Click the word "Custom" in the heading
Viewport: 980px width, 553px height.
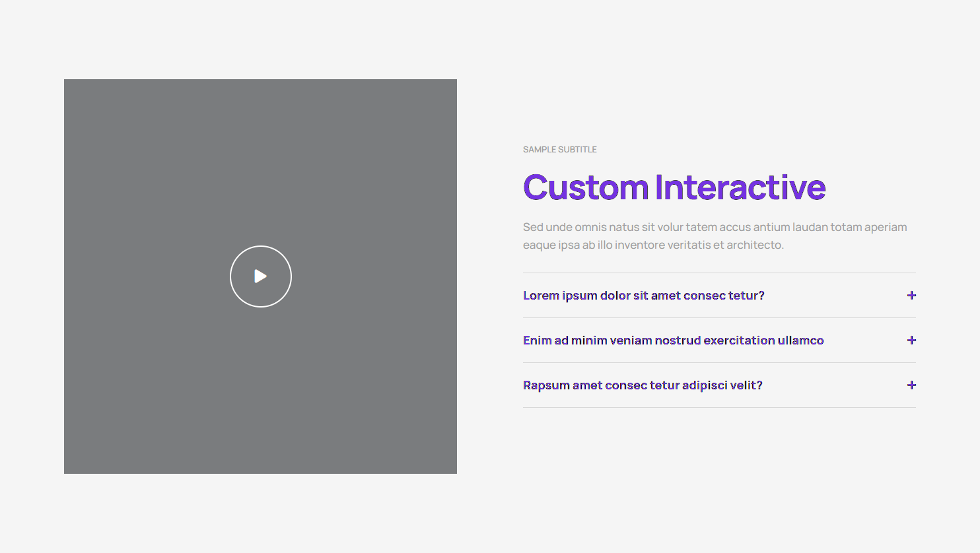tap(585, 187)
